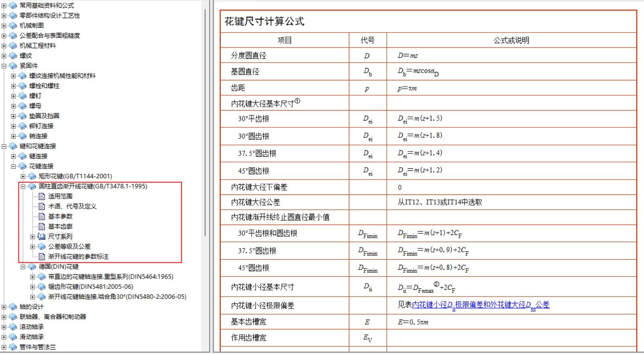Open the 内花键小径极限偏差和外花键大径公差 link
Screen dimensions: 644x354
coord(481,305)
